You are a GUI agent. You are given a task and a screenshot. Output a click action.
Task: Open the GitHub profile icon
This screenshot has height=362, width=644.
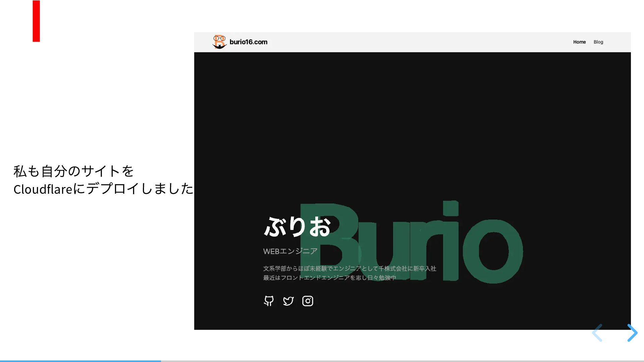tap(269, 301)
